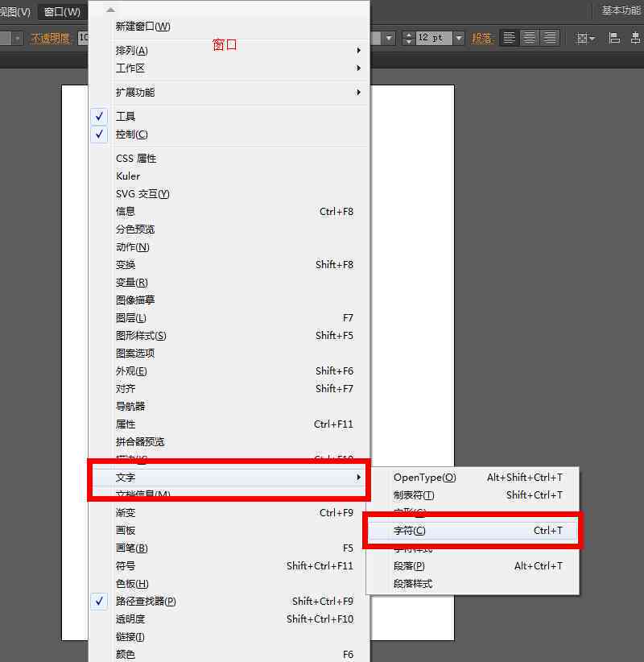Select the 导航器 menu entry
This screenshot has height=662, width=644.
(x=229, y=406)
